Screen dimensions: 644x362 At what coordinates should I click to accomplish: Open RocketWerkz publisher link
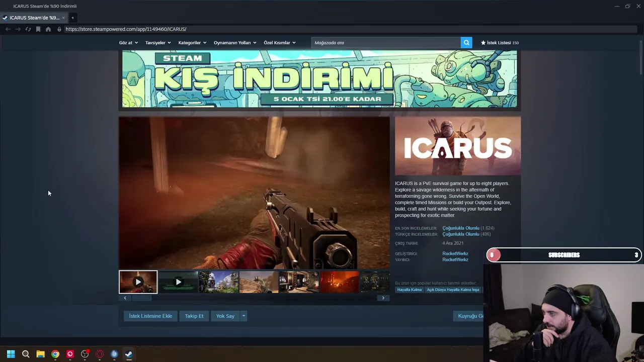coord(455,260)
